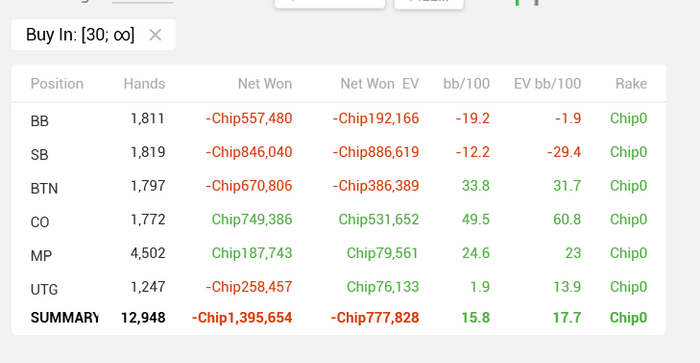Select the MP position row
Viewport: 700px width, 363px height.
coord(339,254)
